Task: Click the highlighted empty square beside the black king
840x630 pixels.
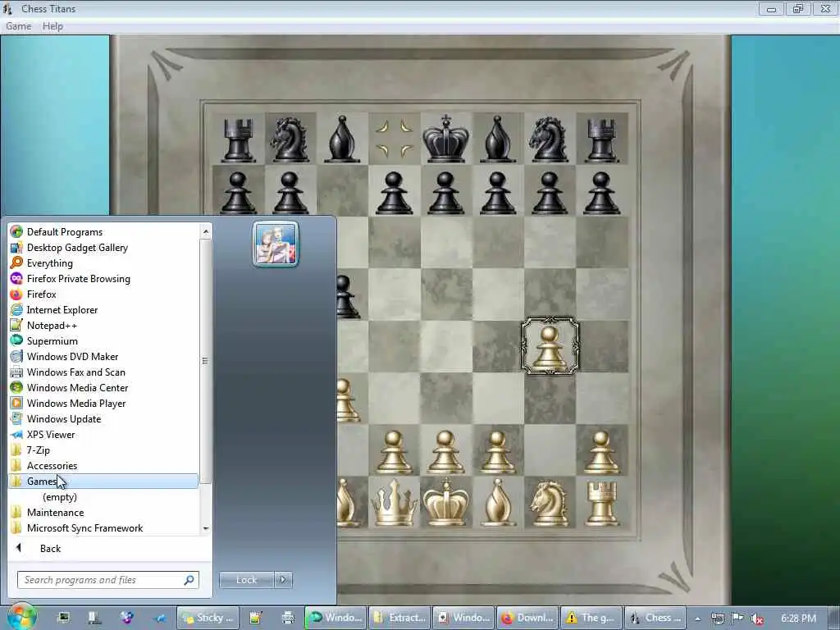Action: pyautogui.click(x=395, y=138)
